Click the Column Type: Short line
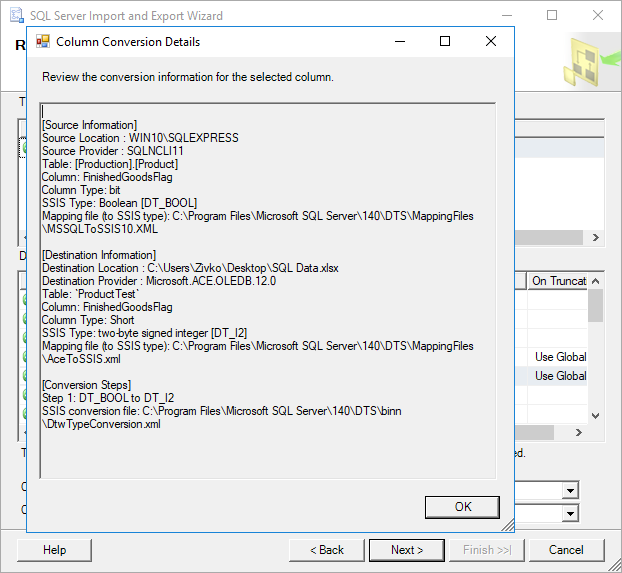The image size is (622, 573). (x=88, y=320)
